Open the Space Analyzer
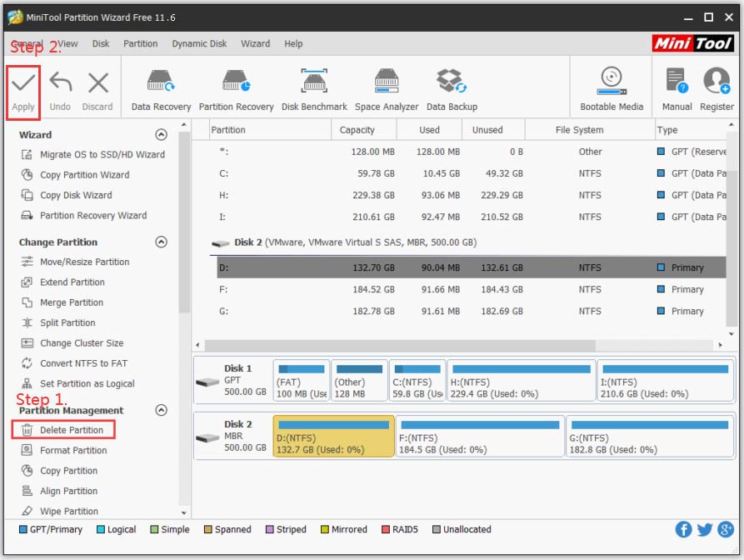This screenshot has width=744, height=560. [x=385, y=87]
